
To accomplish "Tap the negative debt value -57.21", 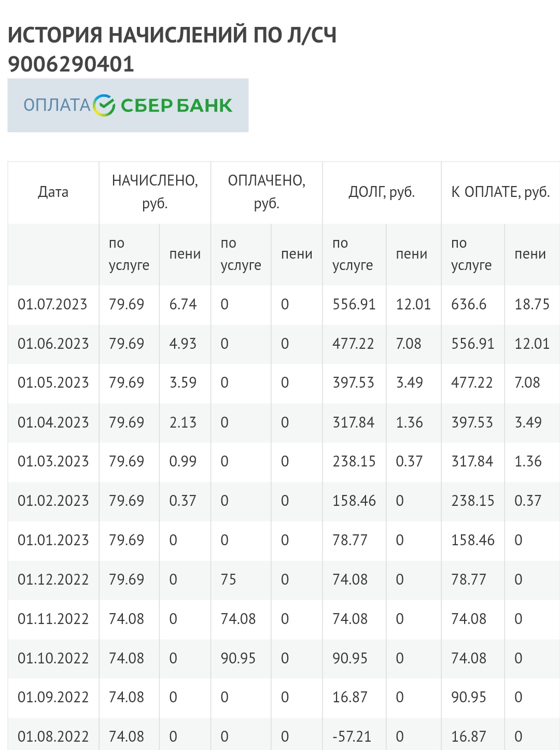I will 352,737.
